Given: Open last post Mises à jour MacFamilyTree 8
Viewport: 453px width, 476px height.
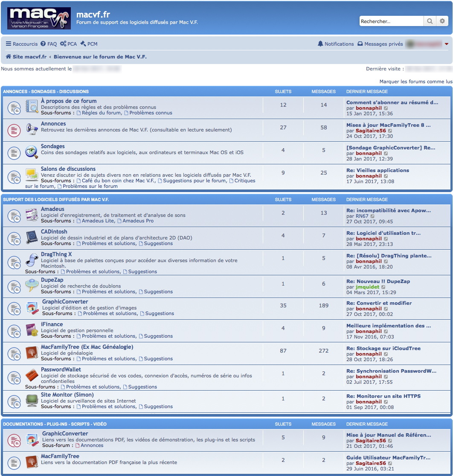Looking at the screenshot, I should click(x=388, y=125).
